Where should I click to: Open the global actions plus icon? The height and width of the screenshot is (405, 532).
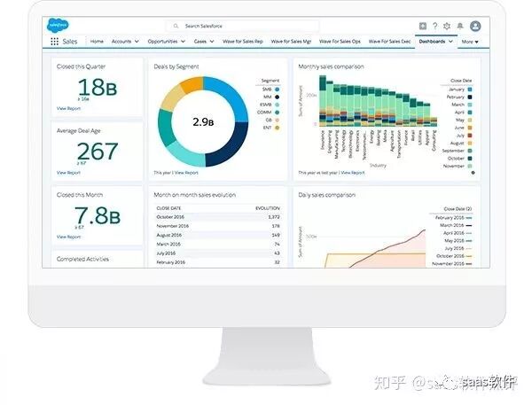click(423, 26)
